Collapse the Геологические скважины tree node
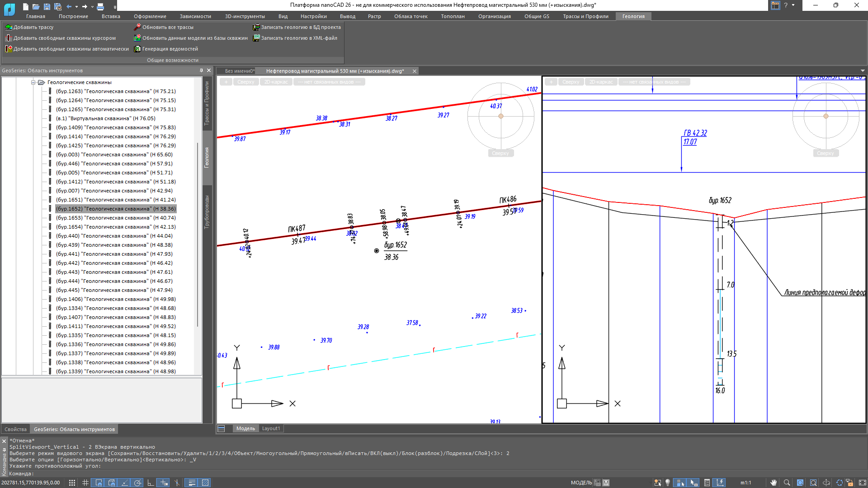The image size is (868, 488). pos(33,82)
